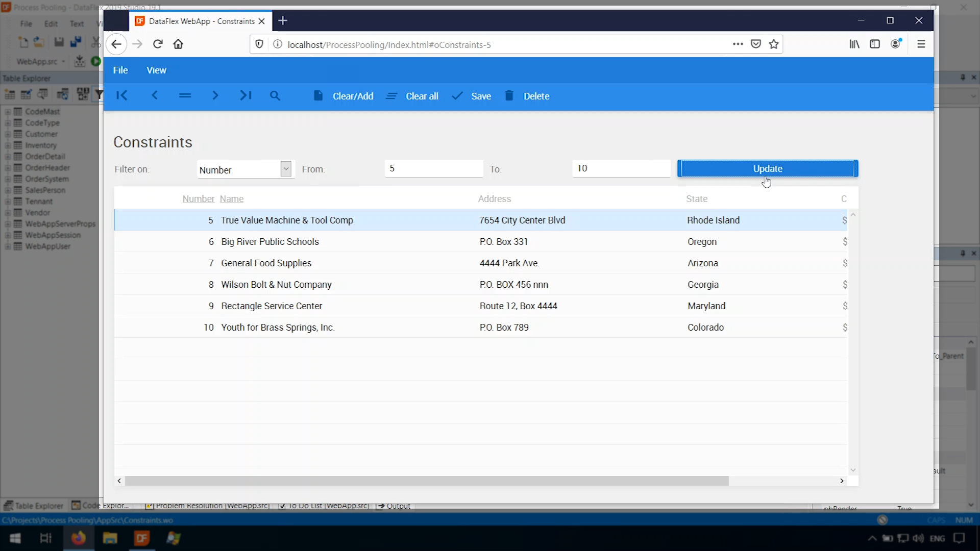Jump to last record icon
The height and width of the screenshot is (551, 980).
pyautogui.click(x=246, y=95)
